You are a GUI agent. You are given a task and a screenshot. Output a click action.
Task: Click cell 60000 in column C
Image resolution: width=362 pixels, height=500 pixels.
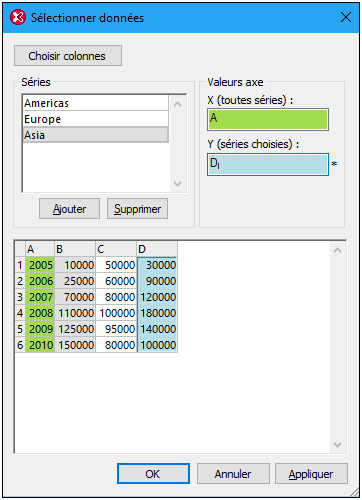[116, 281]
